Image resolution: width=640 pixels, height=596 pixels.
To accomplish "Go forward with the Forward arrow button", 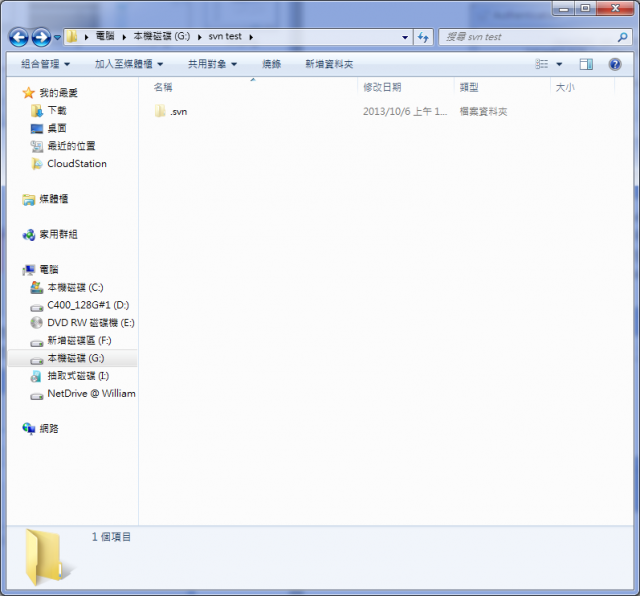I will 41,38.
